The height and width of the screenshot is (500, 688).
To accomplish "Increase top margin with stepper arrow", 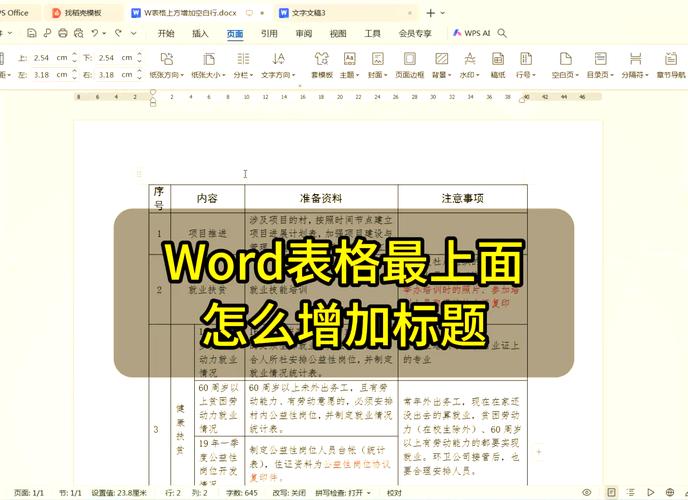I will click(74, 55).
